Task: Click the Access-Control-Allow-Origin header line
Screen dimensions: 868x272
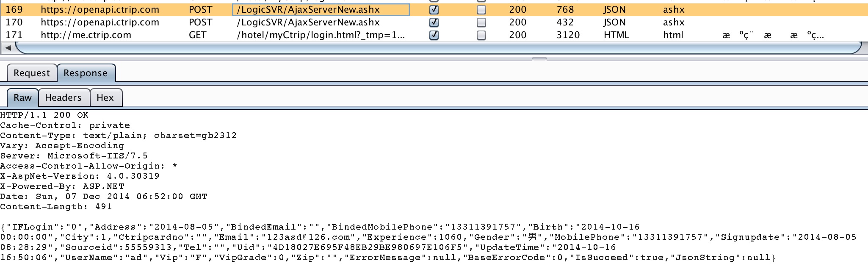Action: 89,166
